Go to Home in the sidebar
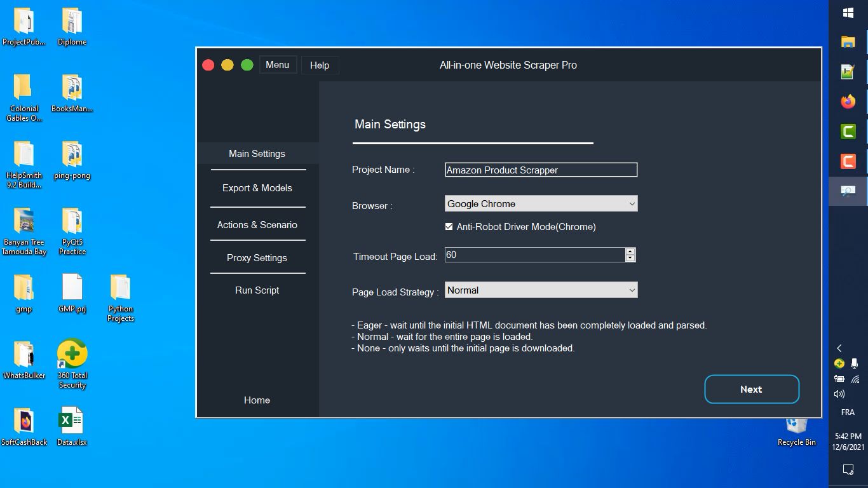The width and height of the screenshot is (868, 488). [257, 400]
